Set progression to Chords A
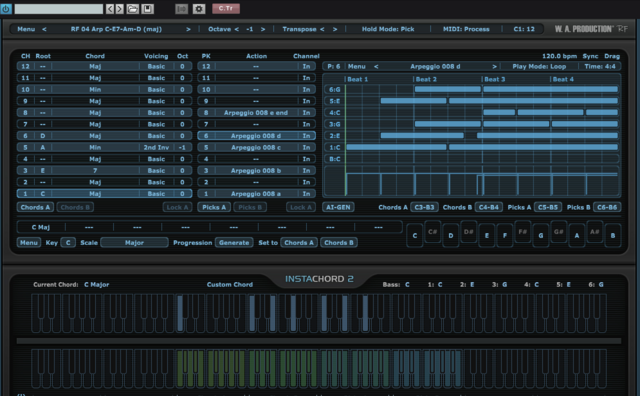 click(299, 242)
